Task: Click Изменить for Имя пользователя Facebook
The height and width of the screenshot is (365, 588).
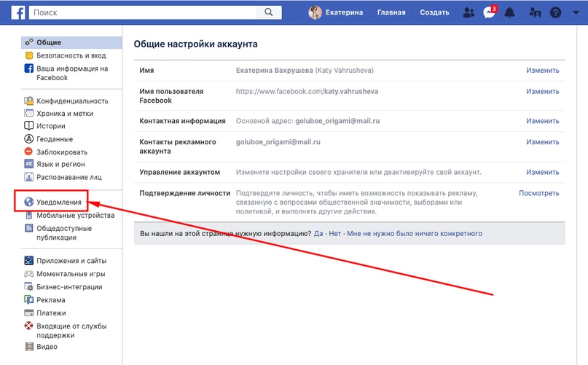Action: [x=542, y=91]
